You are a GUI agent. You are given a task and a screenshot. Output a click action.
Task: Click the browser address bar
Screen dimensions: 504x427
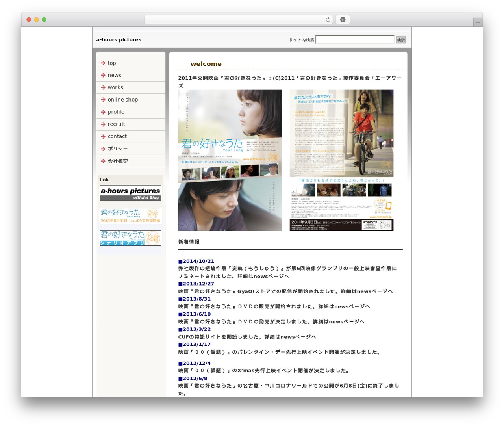[x=239, y=20]
